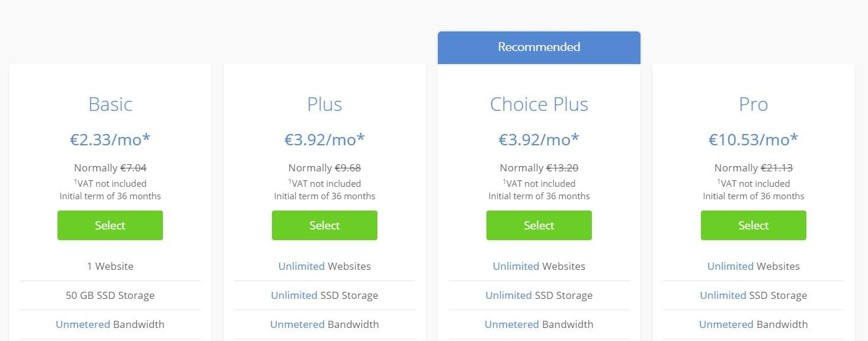
Task: Click the Choice Plus plan heading
Action: coord(539,104)
